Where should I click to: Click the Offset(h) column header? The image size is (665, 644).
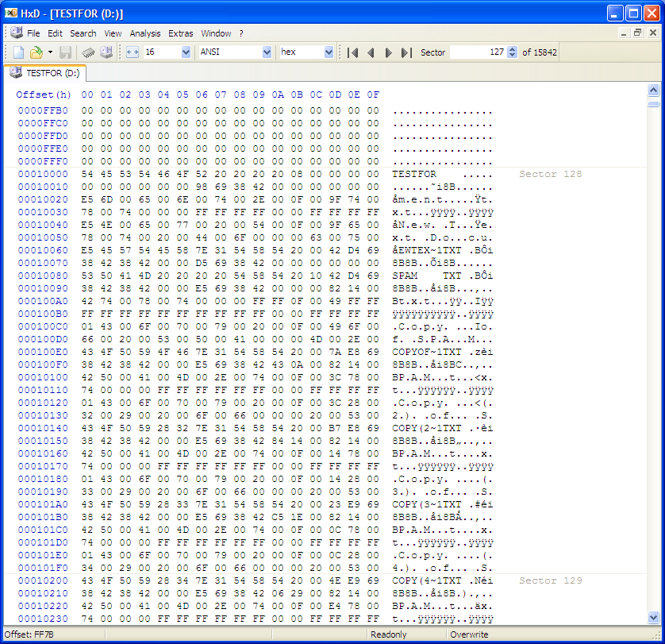tap(44, 94)
